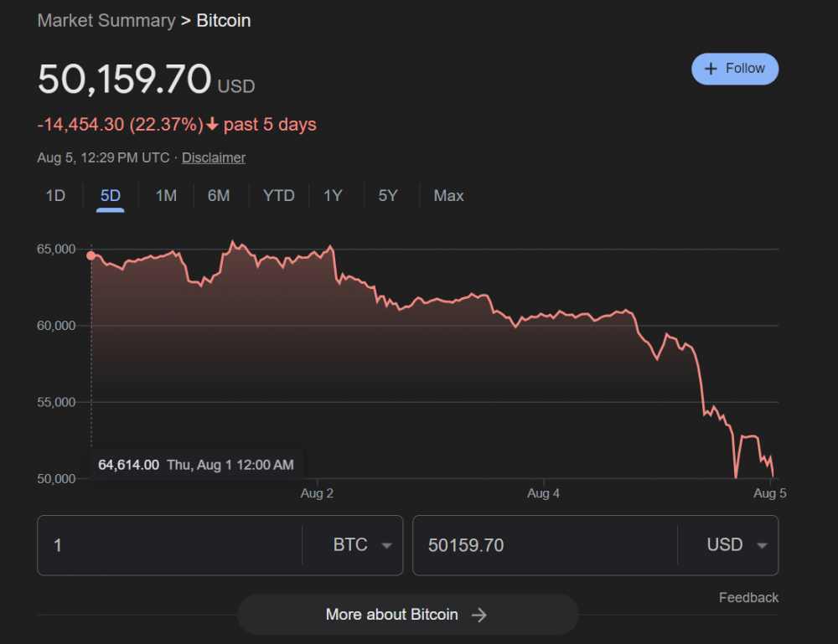The height and width of the screenshot is (644, 838).
Task: Click the chart start point marker dot
Action: point(91,255)
